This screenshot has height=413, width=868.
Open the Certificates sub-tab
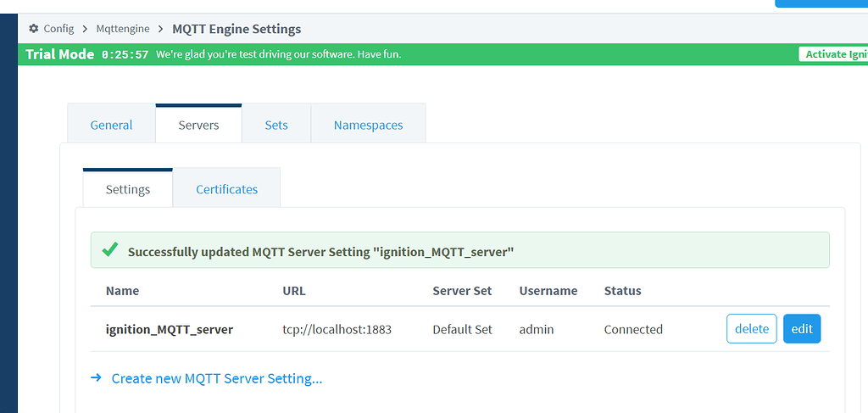tap(226, 189)
